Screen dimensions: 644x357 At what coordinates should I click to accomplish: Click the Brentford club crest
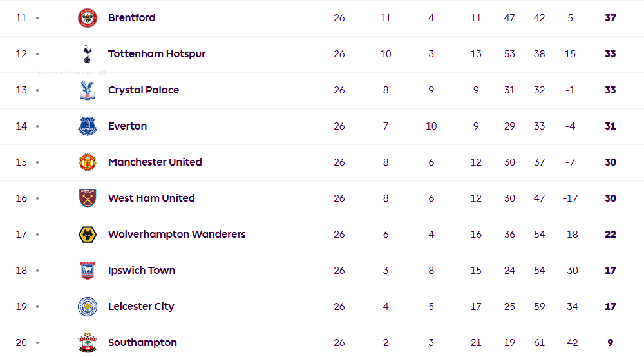[x=87, y=18]
